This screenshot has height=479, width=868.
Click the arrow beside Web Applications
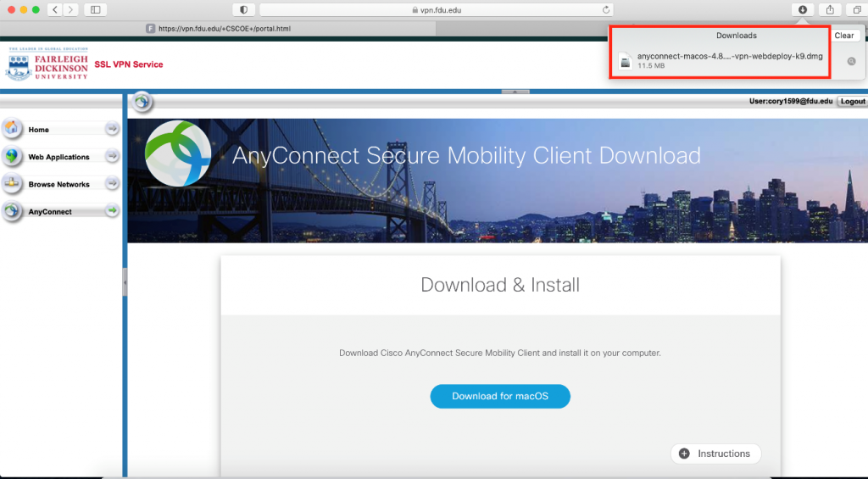[113, 156]
